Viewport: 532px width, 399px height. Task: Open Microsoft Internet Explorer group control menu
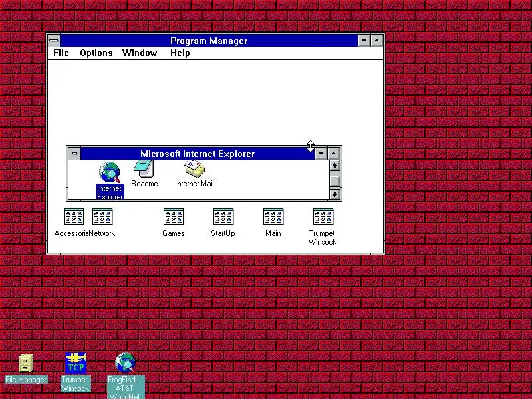(74, 154)
